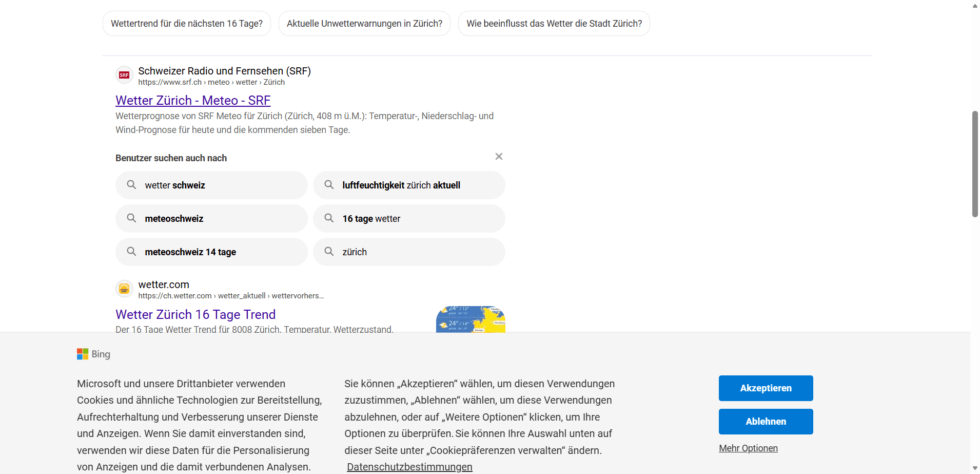
Task: Open 'Wetter Zürich - Meteo - SRF' result
Action: coord(193,101)
